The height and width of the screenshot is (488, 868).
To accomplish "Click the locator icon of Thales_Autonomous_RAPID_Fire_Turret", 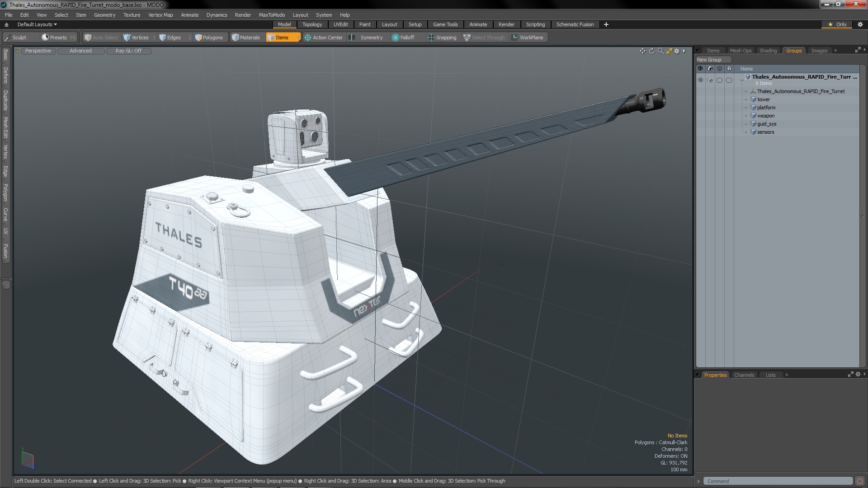I will point(754,91).
